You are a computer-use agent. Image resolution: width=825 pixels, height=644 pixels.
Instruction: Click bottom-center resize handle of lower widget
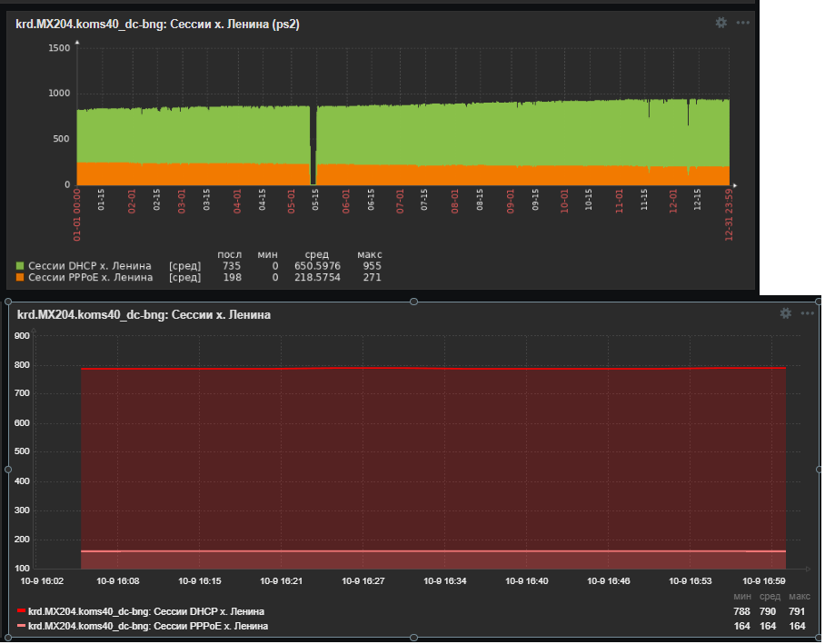pos(414,637)
